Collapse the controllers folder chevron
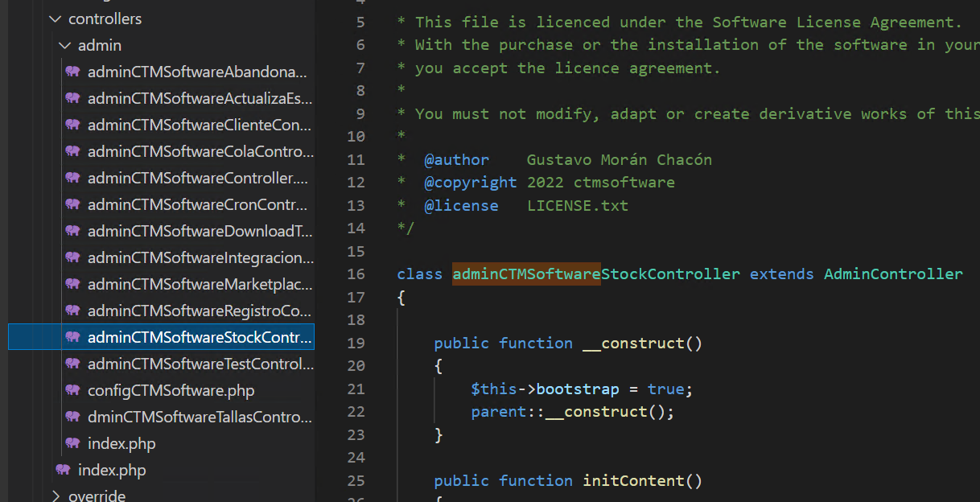Viewport: 980px width, 502px height. 55,19
